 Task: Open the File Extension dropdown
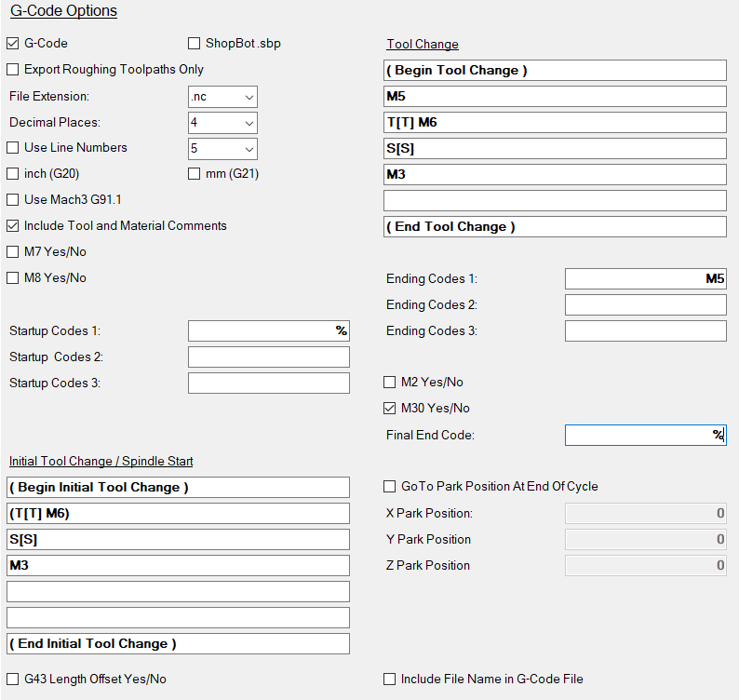click(222, 97)
